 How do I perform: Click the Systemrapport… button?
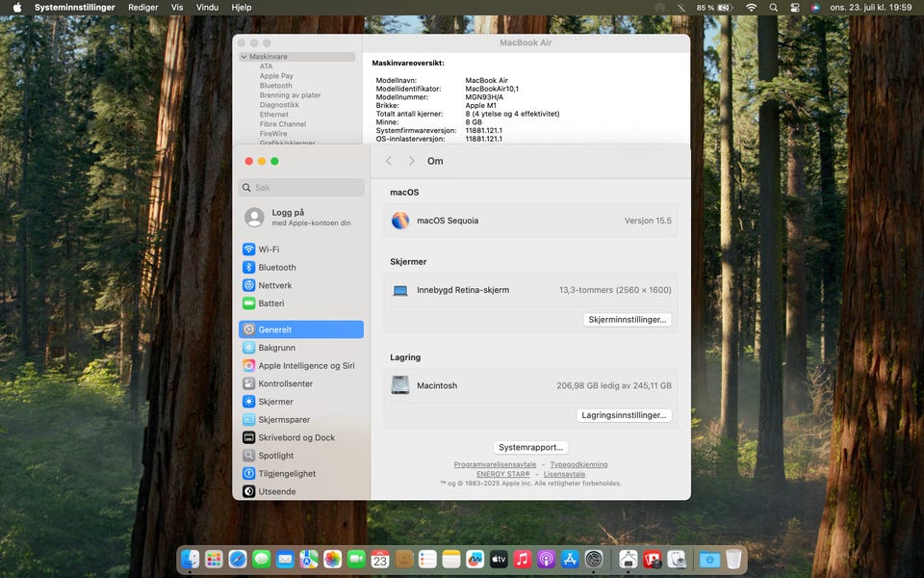(530, 447)
